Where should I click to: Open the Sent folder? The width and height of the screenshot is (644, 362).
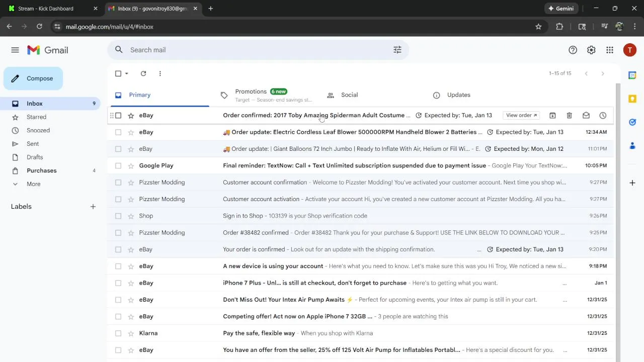[50, 144]
